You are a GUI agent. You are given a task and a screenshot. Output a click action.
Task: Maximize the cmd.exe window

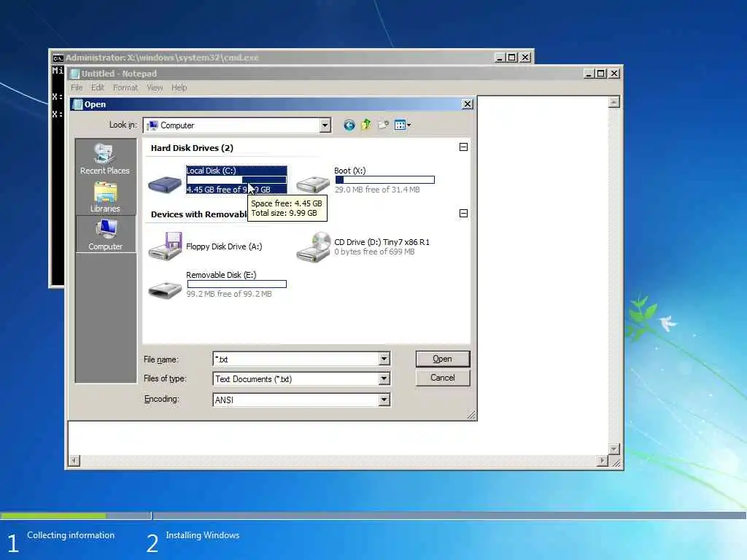(512, 58)
